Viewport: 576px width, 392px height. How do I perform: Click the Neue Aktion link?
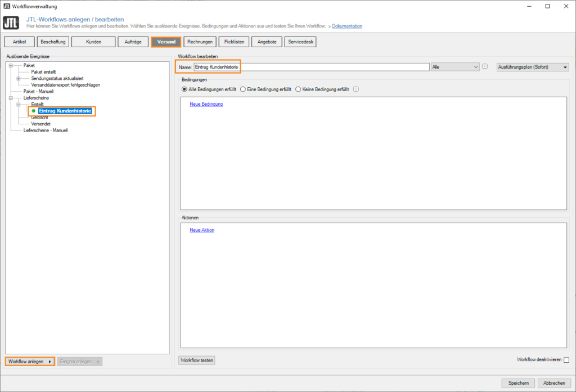click(x=201, y=229)
